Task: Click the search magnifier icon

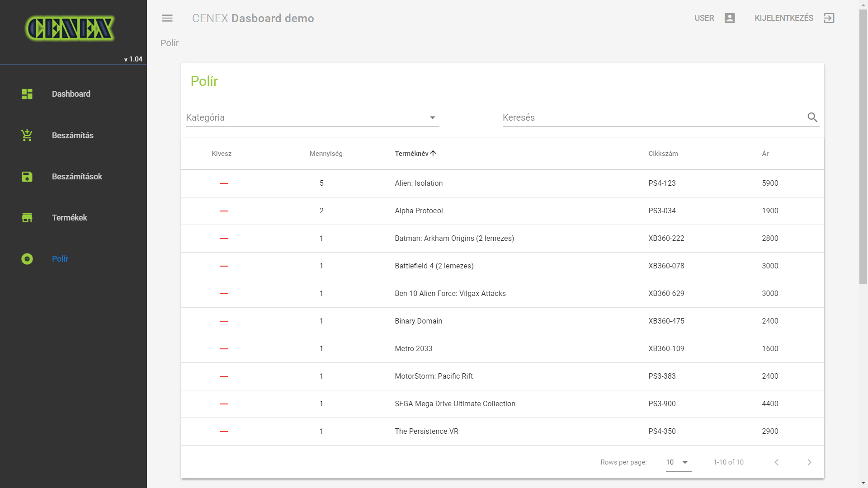Action: [x=812, y=117]
